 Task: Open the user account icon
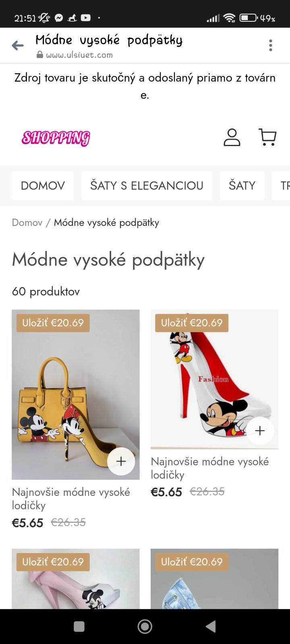click(x=232, y=137)
